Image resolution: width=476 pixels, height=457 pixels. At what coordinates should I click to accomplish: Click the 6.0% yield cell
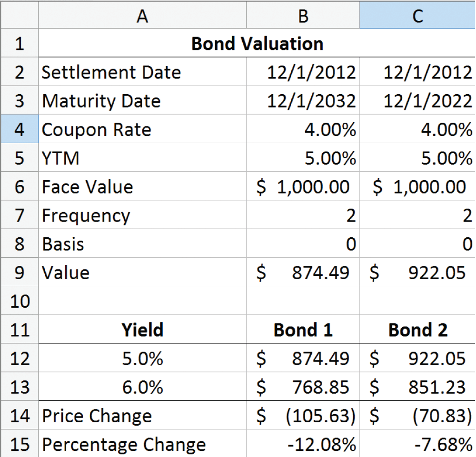142,387
